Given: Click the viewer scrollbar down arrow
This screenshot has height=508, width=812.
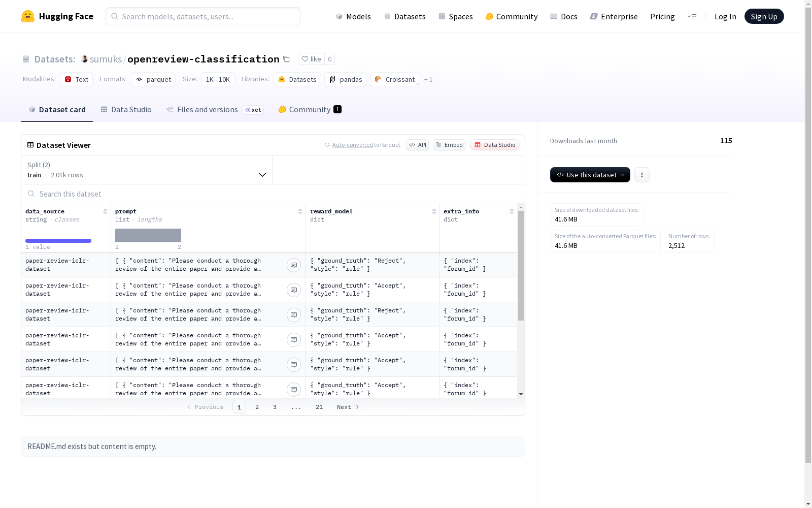Looking at the screenshot, I should pyautogui.click(x=521, y=394).
